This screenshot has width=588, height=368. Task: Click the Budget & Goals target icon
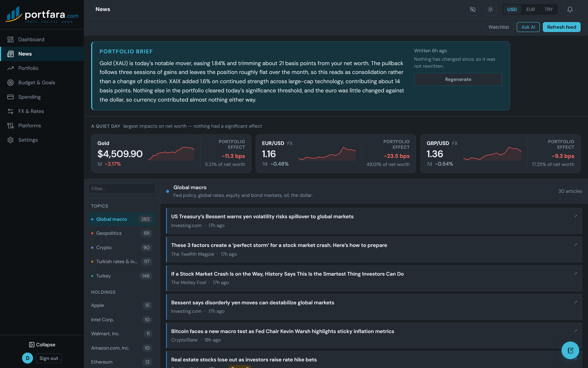coord(10,82)
